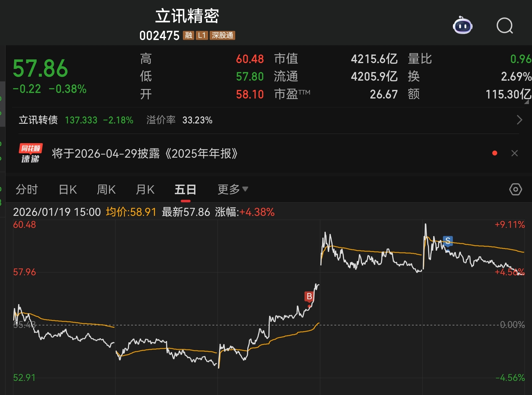This screenshot has height=395, width=532.
Task: Select the 五日 five-day tab
Action: coord(185,189)
